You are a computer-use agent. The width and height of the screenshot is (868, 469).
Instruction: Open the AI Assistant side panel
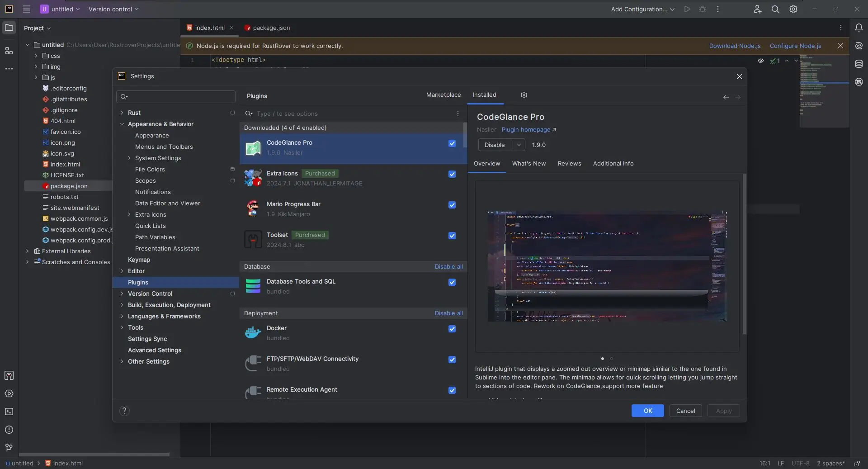click(x=859, y=46)
